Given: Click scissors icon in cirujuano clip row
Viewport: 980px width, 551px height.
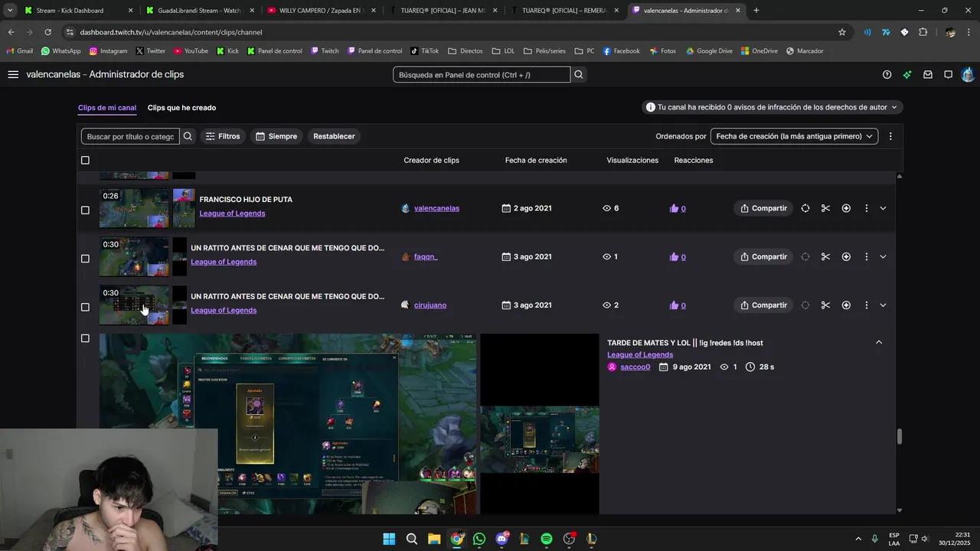Looking at the screenshot, I should pos(825,305).
